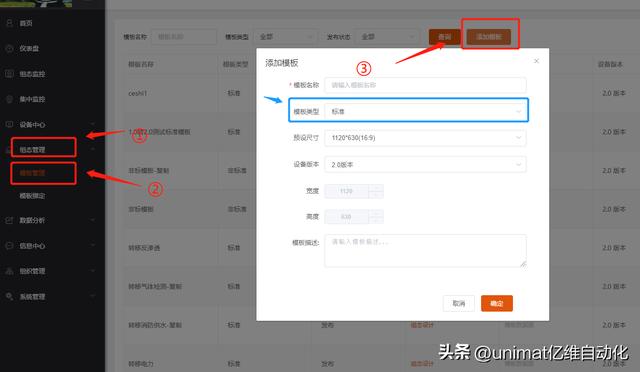Open the 组态监控 menu item

[32, 74]
